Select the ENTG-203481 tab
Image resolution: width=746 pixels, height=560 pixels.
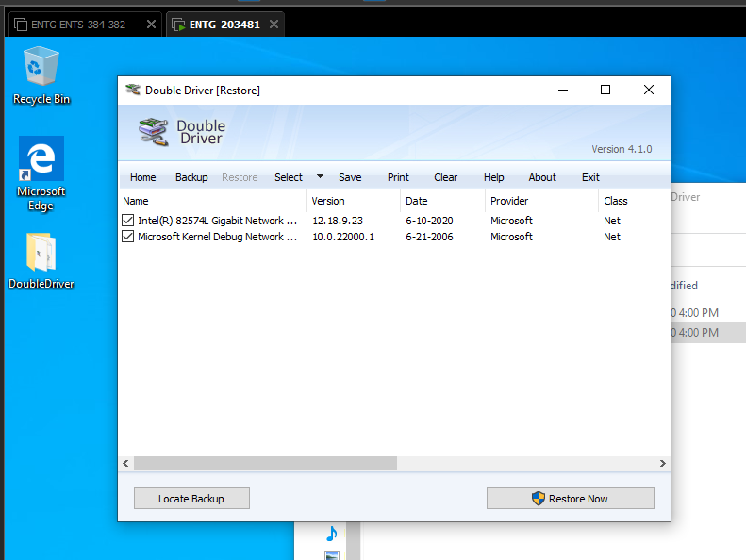pos(224,25)
